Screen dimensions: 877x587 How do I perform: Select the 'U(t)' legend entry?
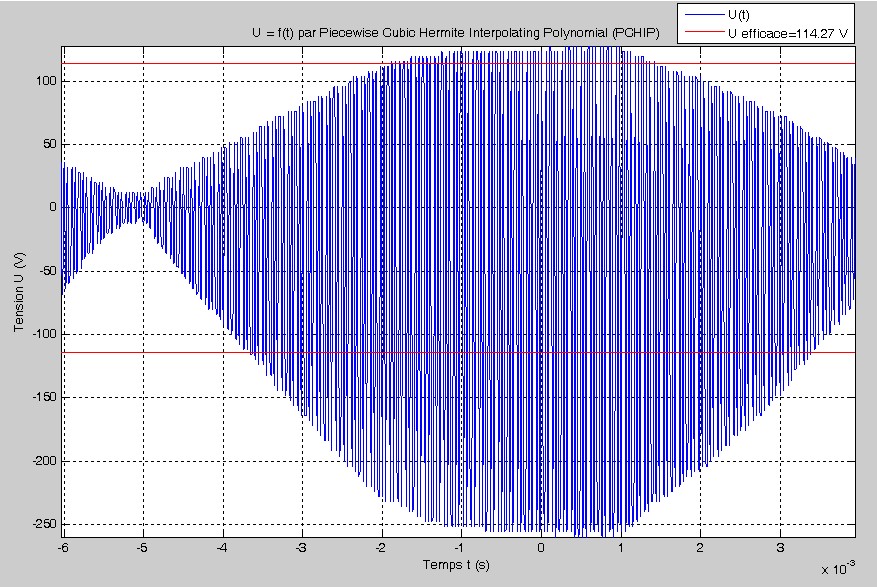738,15
